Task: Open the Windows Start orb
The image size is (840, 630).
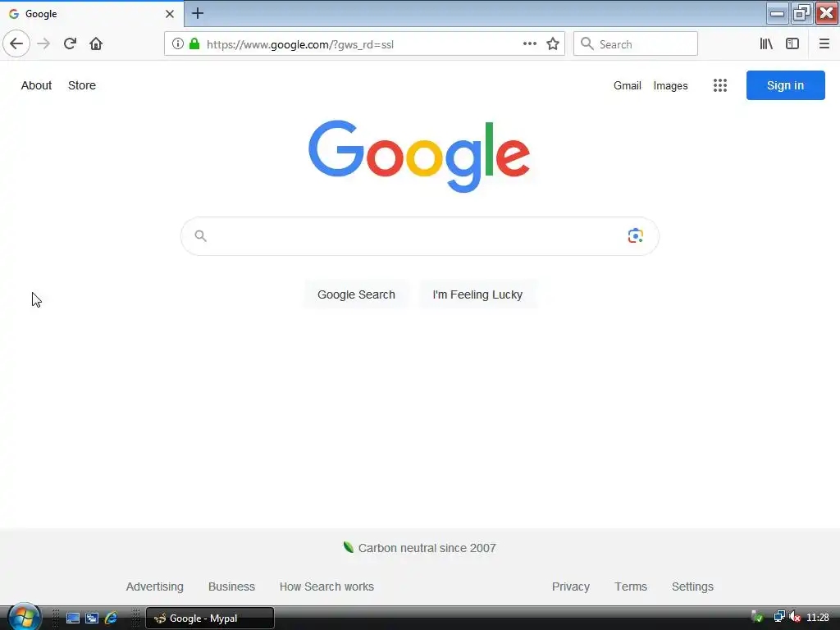Action: pyautogui.click(x=24, y=617)
